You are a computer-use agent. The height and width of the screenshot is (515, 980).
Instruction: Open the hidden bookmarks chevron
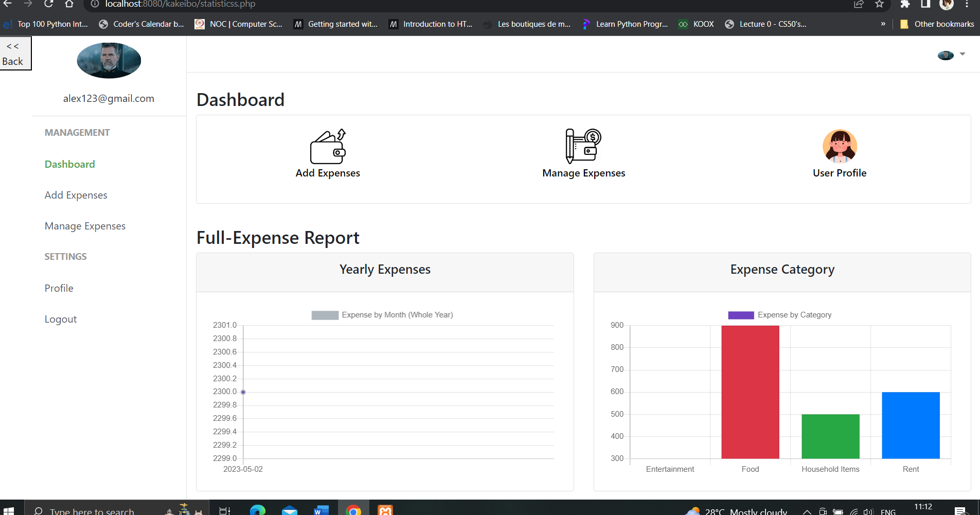[x=883, y=24]
